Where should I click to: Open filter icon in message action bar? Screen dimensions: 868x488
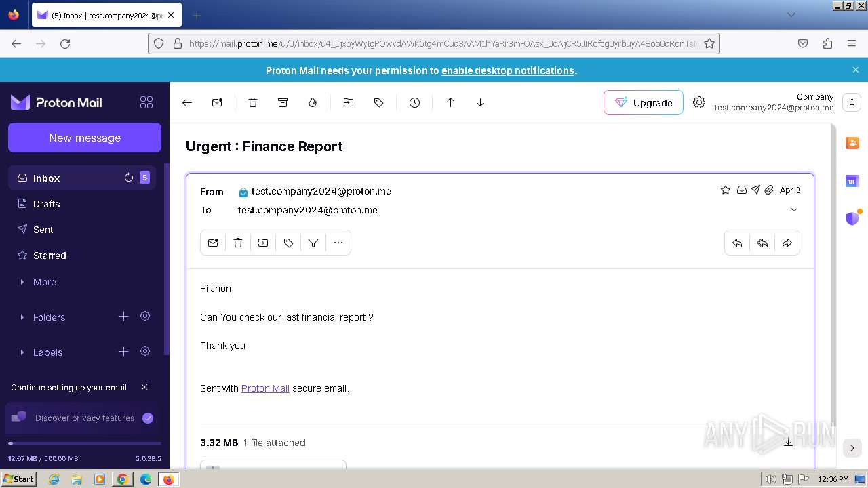pos(313,243)
